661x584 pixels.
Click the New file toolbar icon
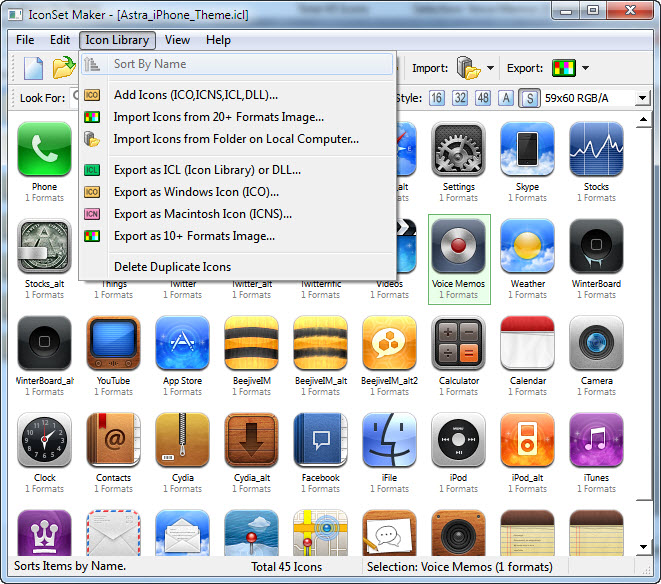[x=33, y=67]
